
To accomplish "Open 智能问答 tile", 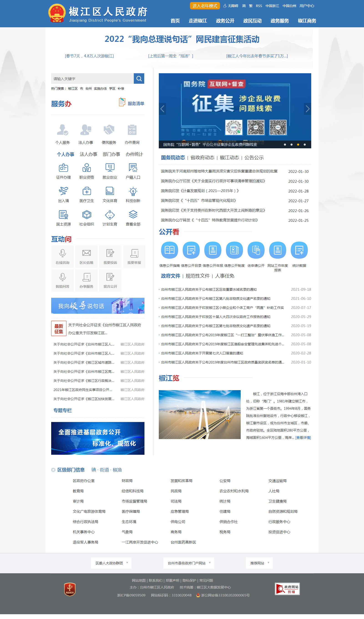I will [62, 280].
